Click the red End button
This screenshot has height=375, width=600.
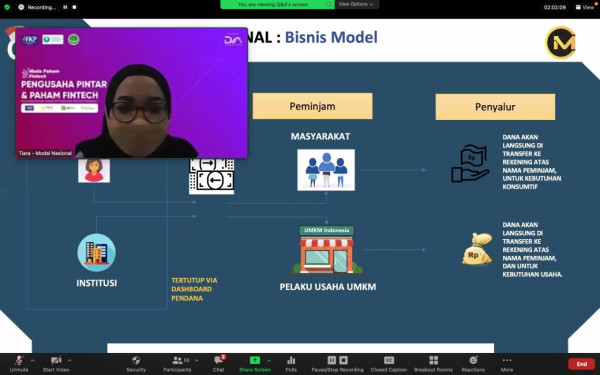tap(581, 364)
